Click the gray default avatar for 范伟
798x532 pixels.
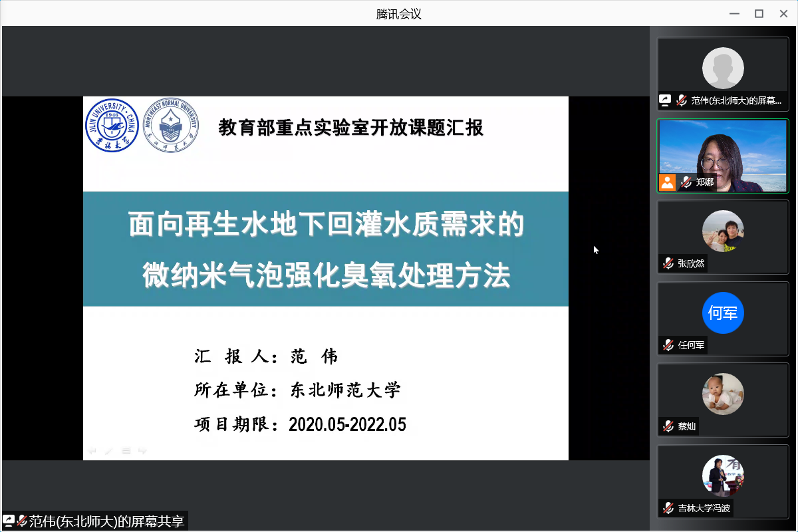pos(723,68)
